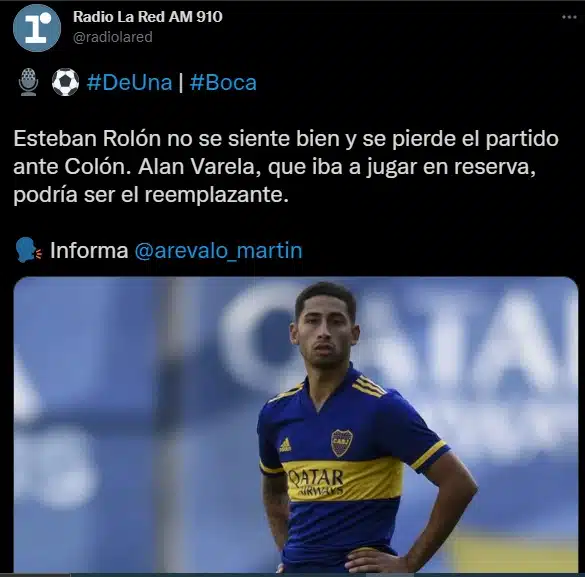Click the Boca Juniors crest on the shirt
The width and height of the screenshot is (585, 577).
342,443
